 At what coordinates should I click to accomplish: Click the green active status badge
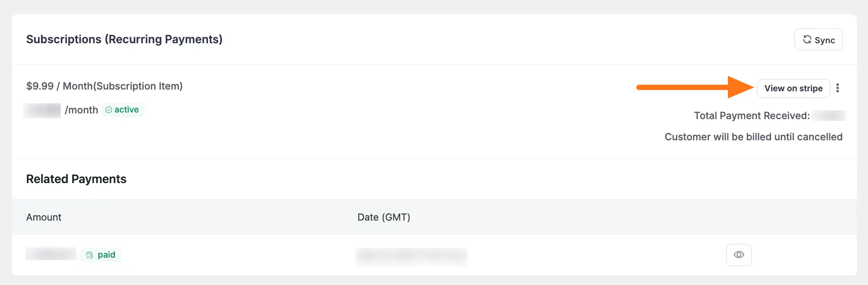tap(122, 109)
